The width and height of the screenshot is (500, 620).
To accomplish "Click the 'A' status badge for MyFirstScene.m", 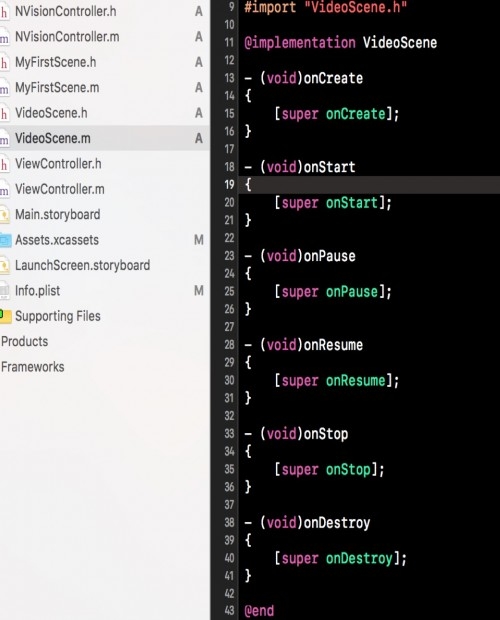I will tap(199, 87).
